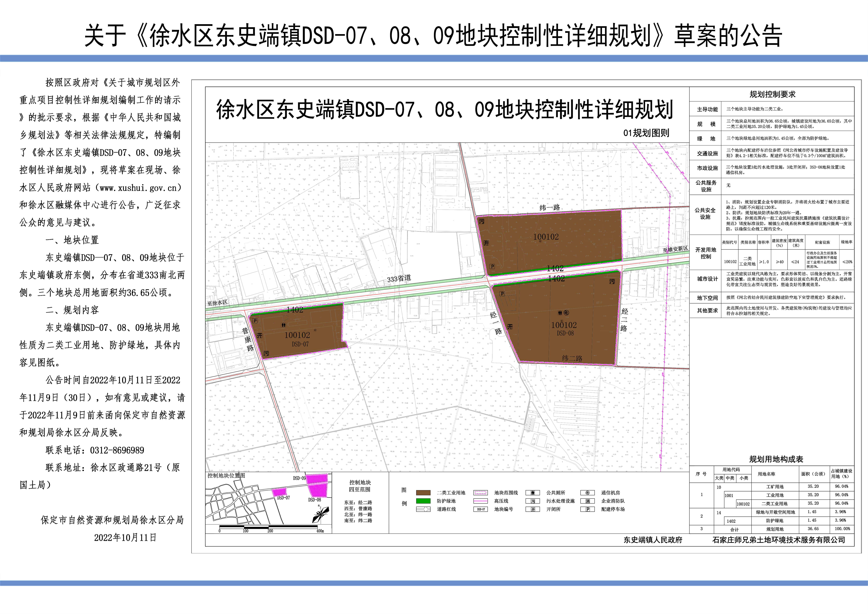This screenshot has width=868, height=614.
Task: Click the 东至：经二路 boundary line text
Action: point(358,502)
